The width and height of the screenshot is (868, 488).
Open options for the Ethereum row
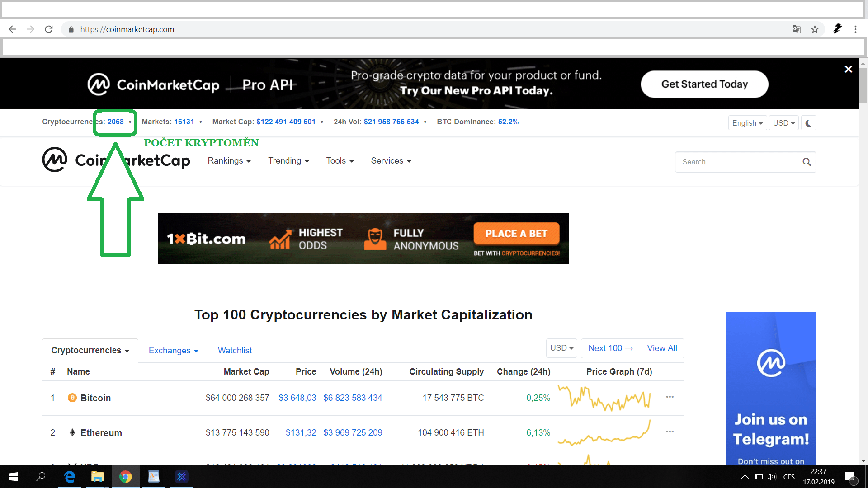click(670, 432)
